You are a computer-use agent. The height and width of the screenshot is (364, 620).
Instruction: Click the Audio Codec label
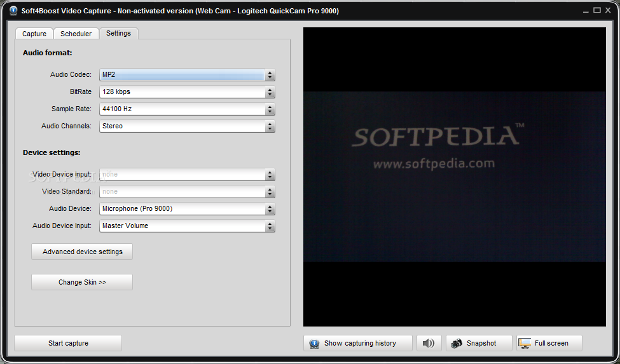[x=71, y=74]
